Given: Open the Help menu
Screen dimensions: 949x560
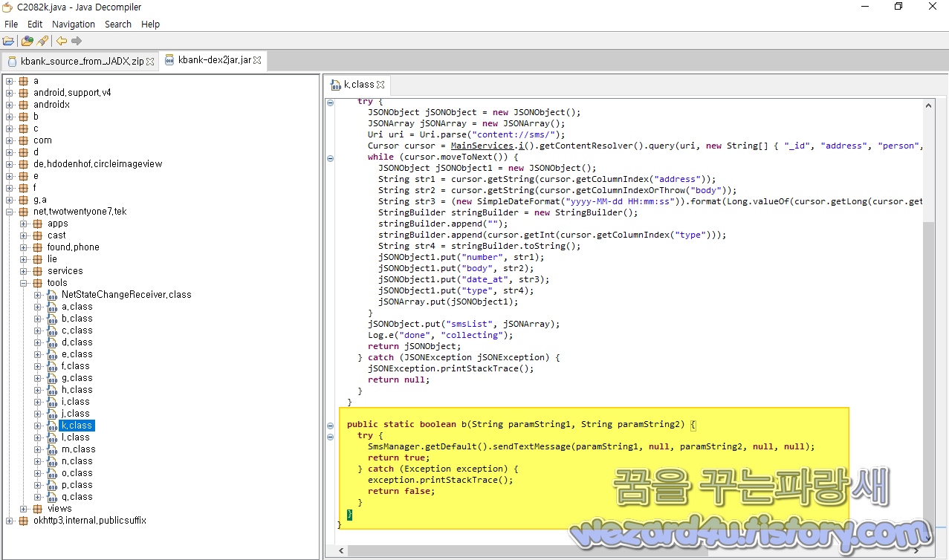Looking at the screenshot, I should point(151,24).
